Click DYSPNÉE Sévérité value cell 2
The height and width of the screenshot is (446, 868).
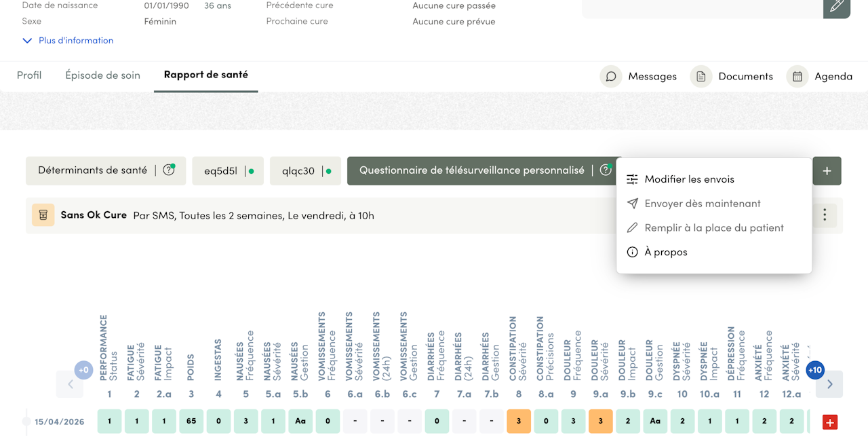682,422
